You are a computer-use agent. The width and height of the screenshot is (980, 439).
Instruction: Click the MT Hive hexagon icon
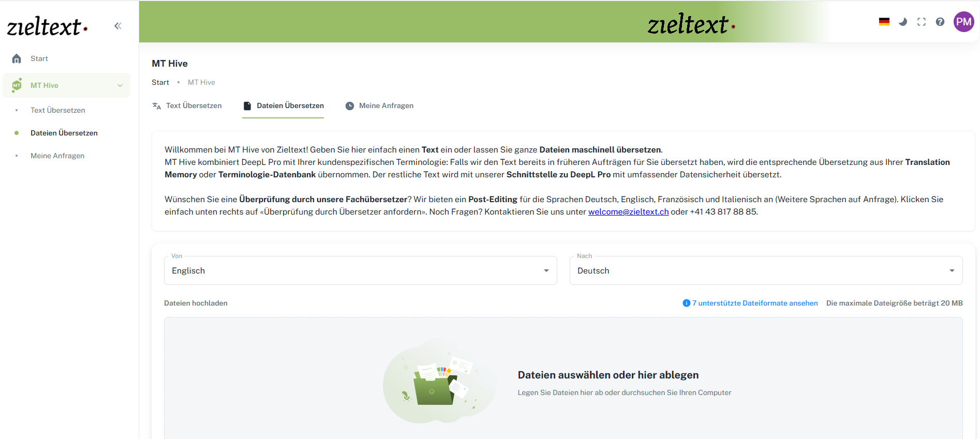click(17, 85)
